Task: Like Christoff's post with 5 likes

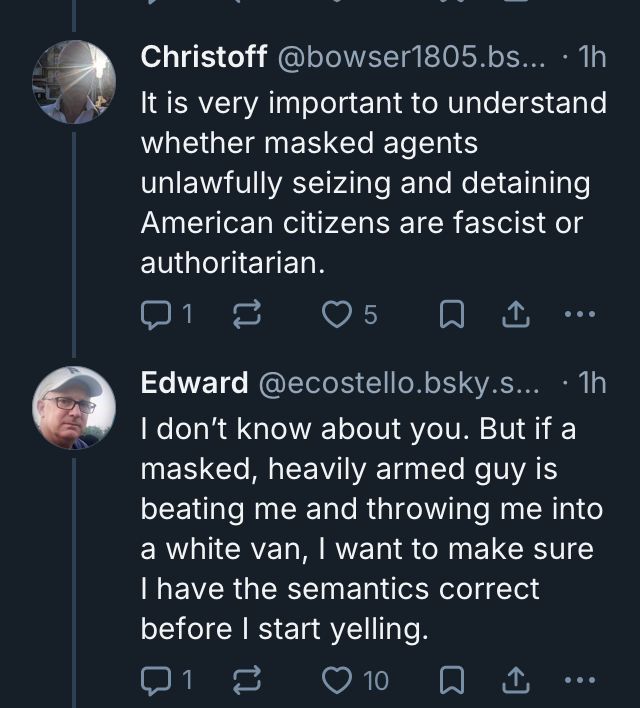Action: pos(337,315)
